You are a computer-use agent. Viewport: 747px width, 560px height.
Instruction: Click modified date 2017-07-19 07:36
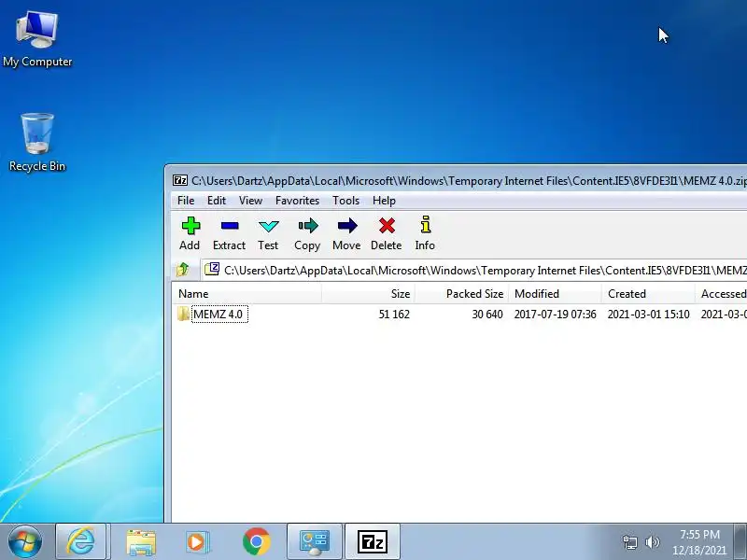tap(555, 315)
